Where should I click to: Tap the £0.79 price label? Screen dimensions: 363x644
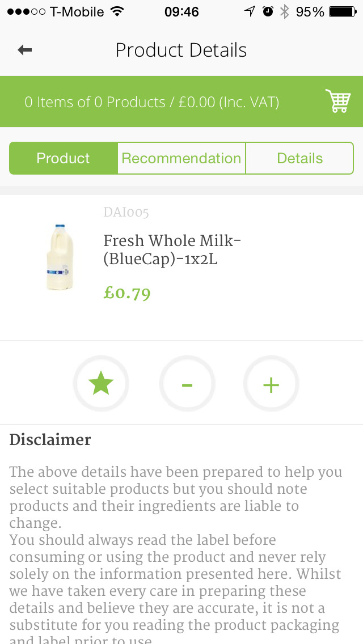point(127,293)
